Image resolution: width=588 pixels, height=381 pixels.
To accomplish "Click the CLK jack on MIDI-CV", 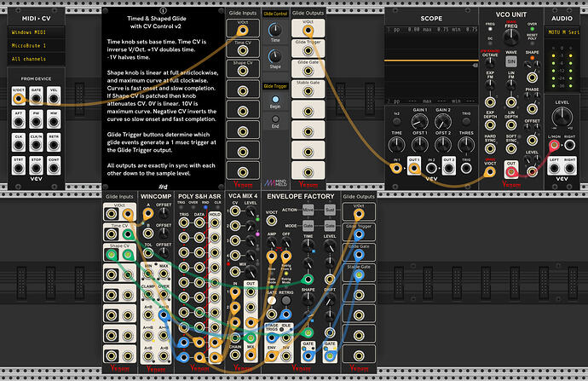I will point(19,144).
